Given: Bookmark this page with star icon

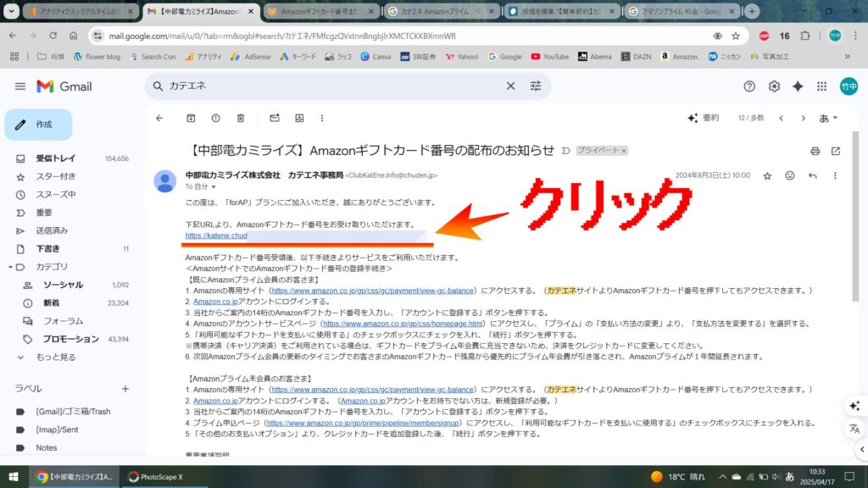Looking at the screenshot, I should 736,36.
